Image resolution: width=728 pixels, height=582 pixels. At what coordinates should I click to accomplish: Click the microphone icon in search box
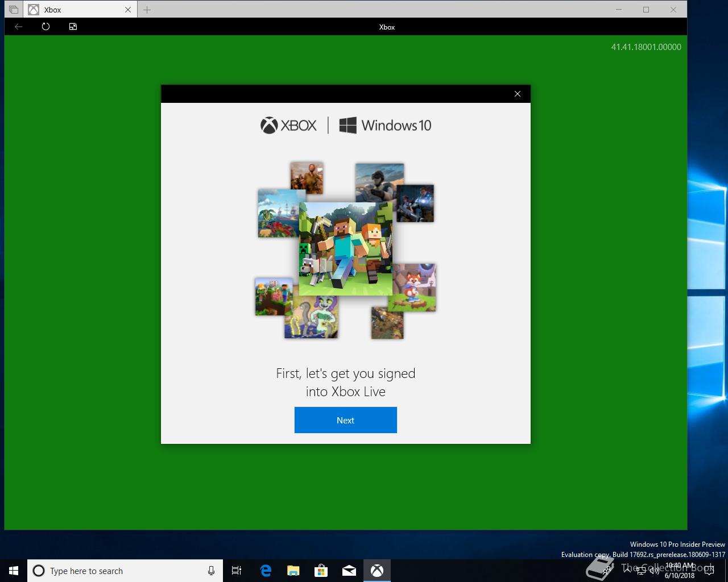point(211,571)
